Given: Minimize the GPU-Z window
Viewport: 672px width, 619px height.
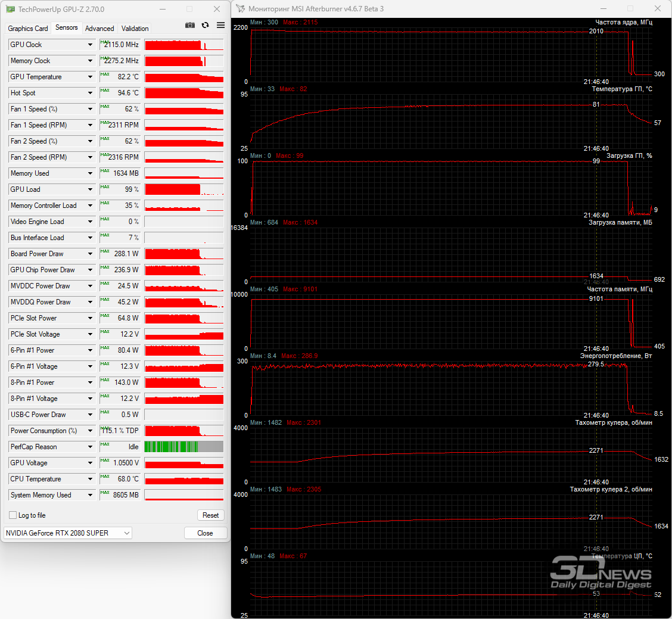Looking at the screenshot, I should coord(163,9).
